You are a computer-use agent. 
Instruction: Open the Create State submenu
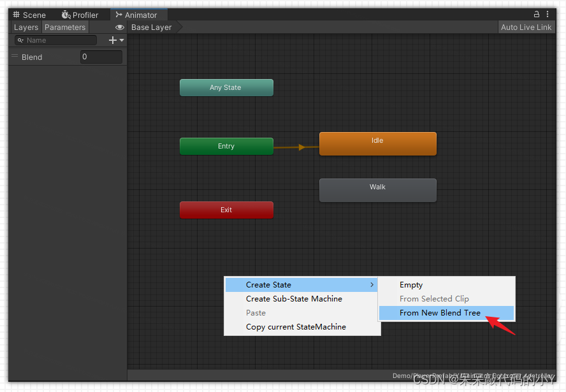coord(301,285)
